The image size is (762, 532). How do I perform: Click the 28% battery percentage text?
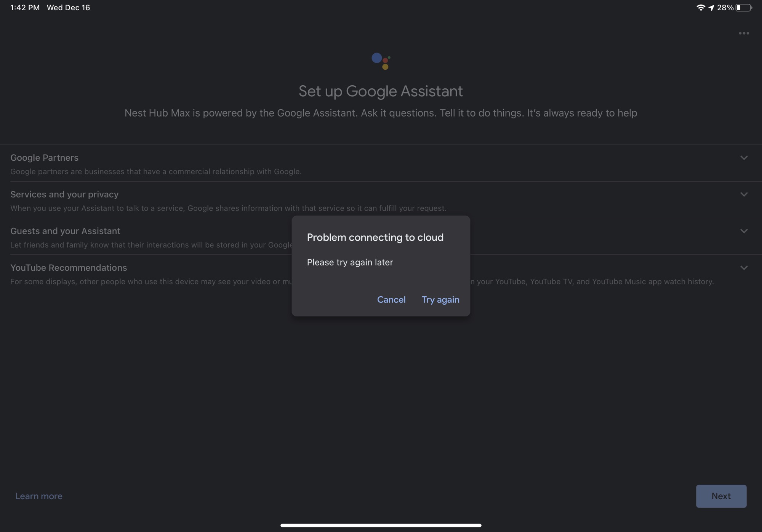click(x=725, y=7)
